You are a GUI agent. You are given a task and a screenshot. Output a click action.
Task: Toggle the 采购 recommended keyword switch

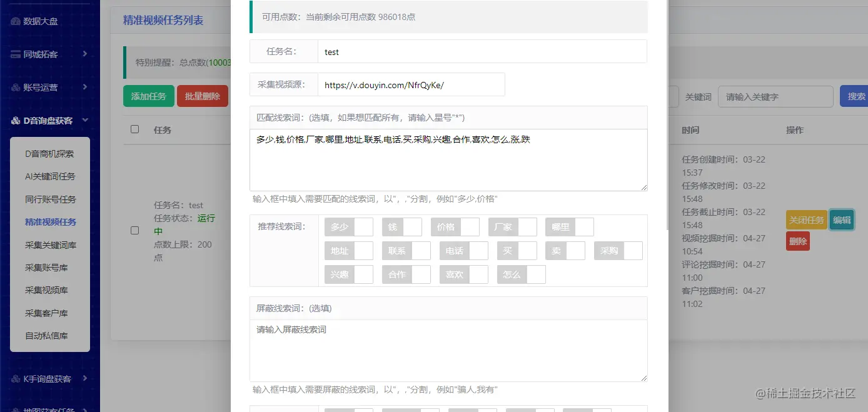pyautogui.click(x=618, y=251)
